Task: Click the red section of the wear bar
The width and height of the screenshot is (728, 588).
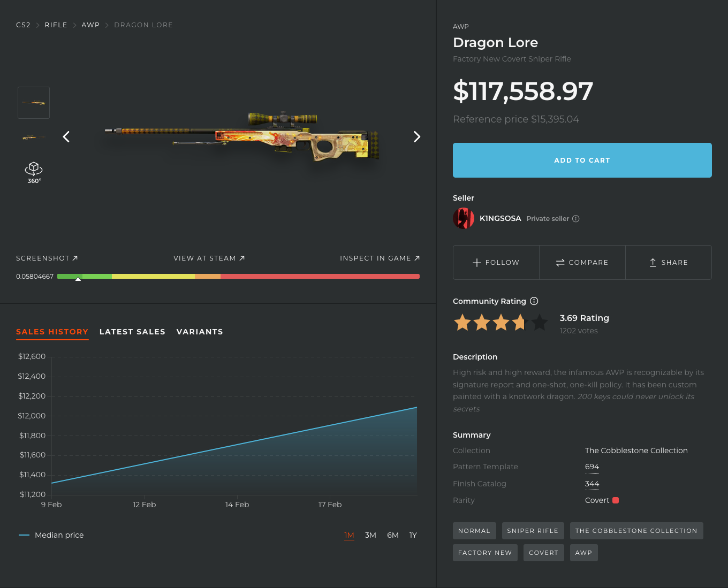Action: point(320,277)
